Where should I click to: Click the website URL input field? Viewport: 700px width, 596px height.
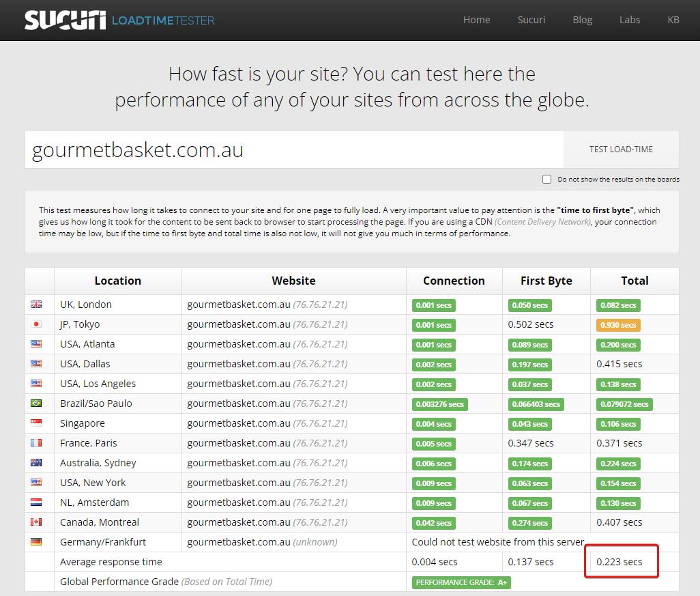293,150
